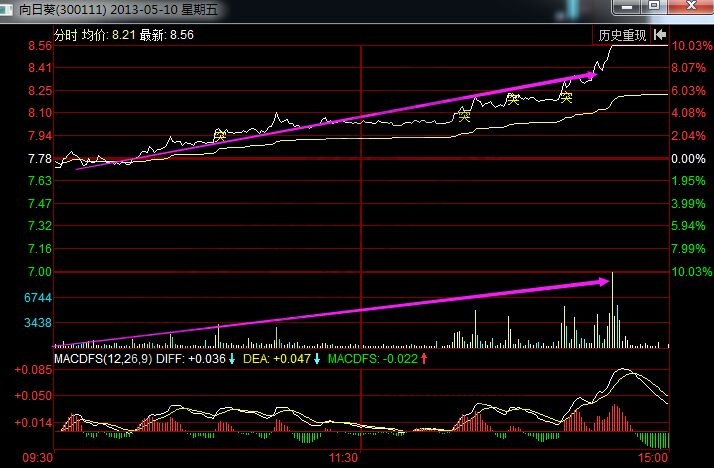Screen dimensions: 714x468
Task: Click the leftmost 突 breakout marker
Action: (220, 134)
